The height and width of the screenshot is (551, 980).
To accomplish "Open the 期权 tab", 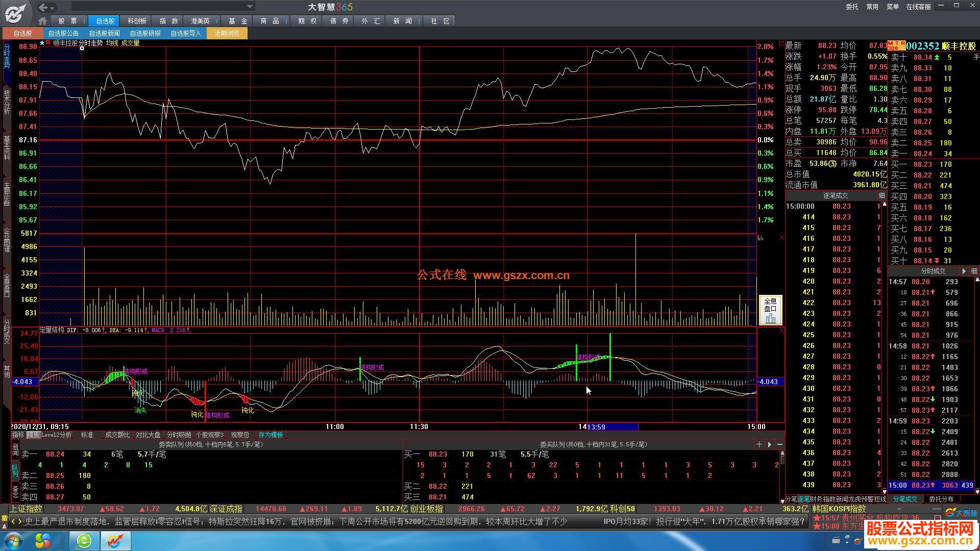I will (x=307, y=21).
